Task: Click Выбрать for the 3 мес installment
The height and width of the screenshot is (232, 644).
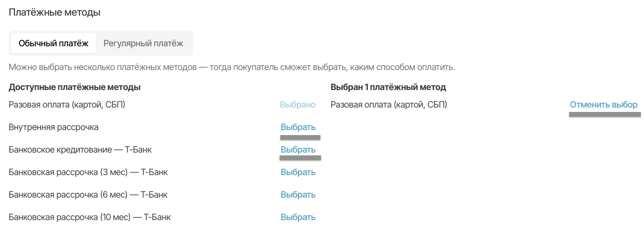Action: (x=298, y=172)
